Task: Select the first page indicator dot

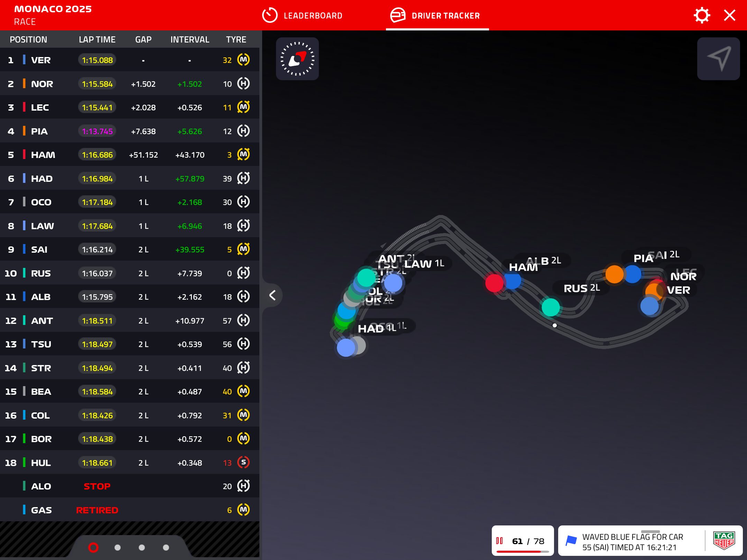Action: click(93, 548)
